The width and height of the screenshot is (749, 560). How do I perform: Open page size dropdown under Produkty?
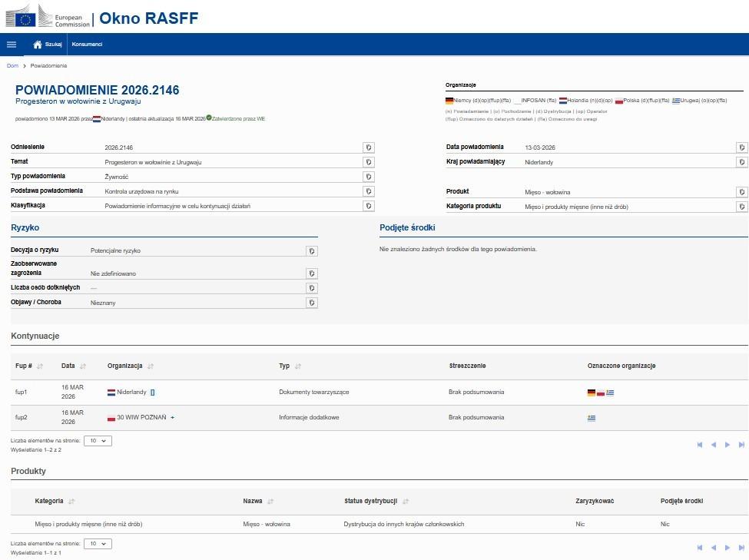pyautogui.click(x=97, y=544)
